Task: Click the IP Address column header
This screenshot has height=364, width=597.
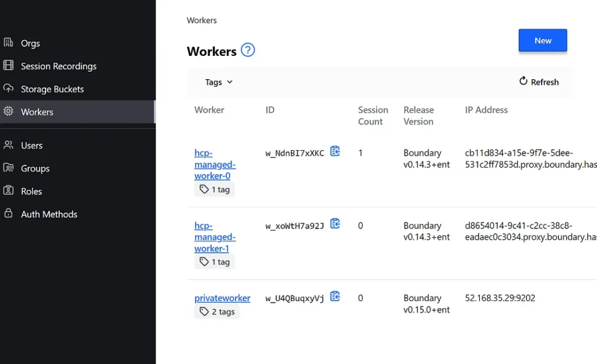Action: pos(486,110)
